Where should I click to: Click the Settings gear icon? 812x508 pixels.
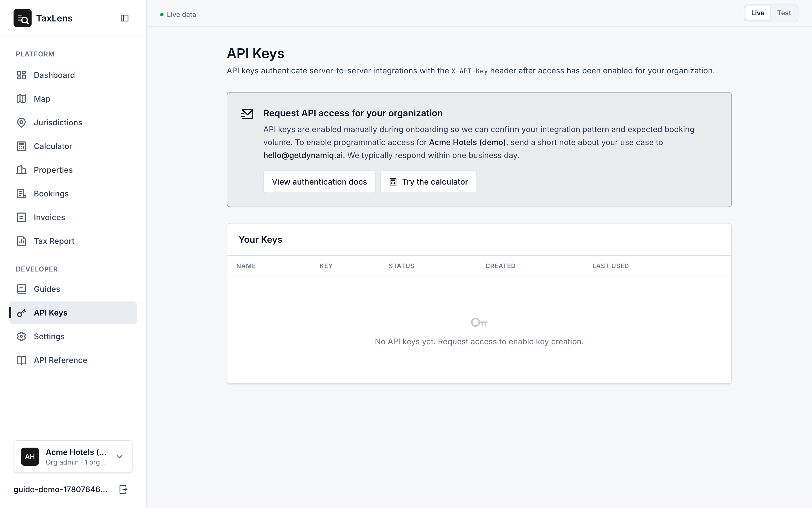[21, 336]
